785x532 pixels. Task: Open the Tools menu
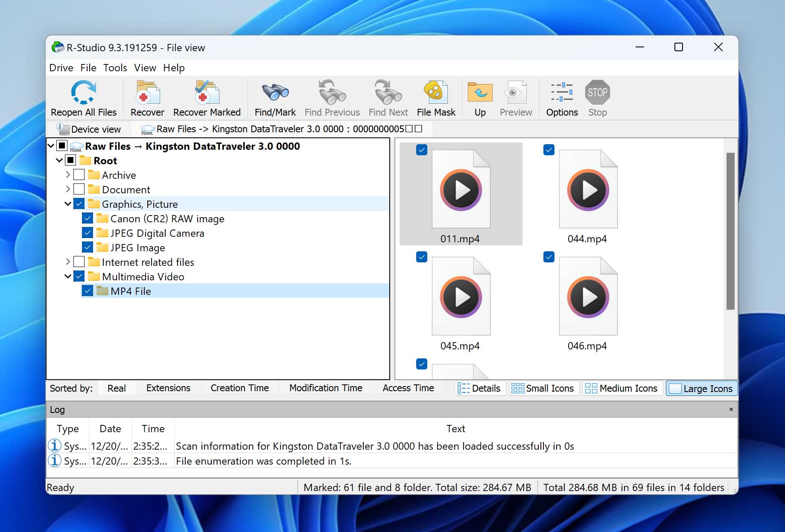115,68
